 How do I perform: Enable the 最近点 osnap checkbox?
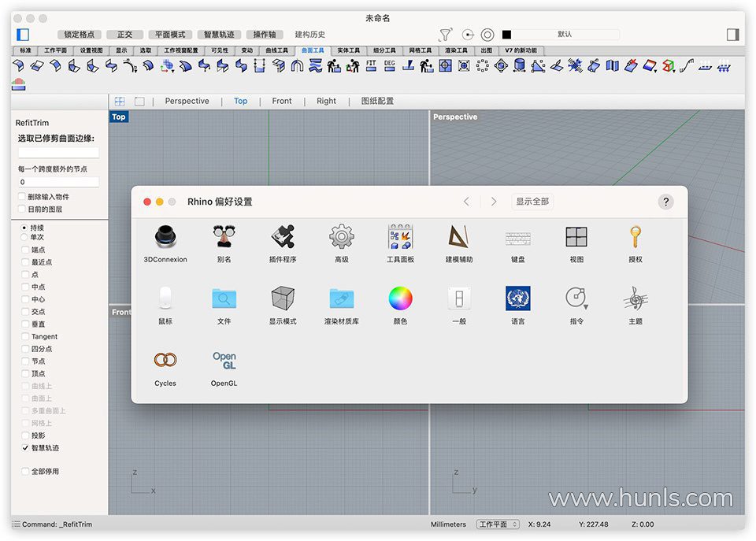click(25, 261)
